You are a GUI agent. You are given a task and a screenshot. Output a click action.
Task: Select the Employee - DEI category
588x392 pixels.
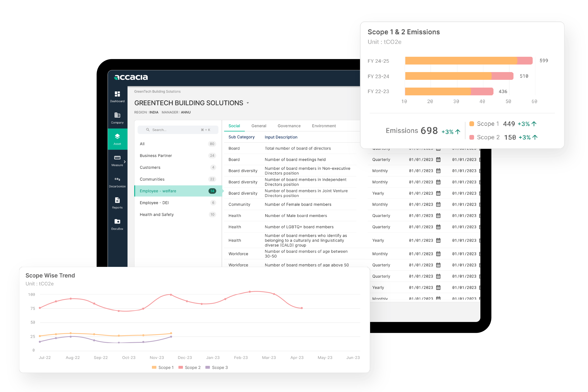178,203
